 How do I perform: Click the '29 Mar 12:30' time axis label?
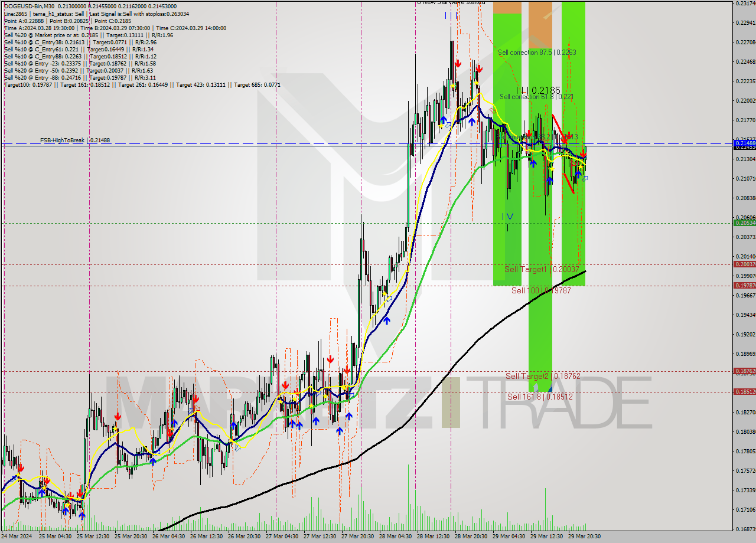click(546, 537)
